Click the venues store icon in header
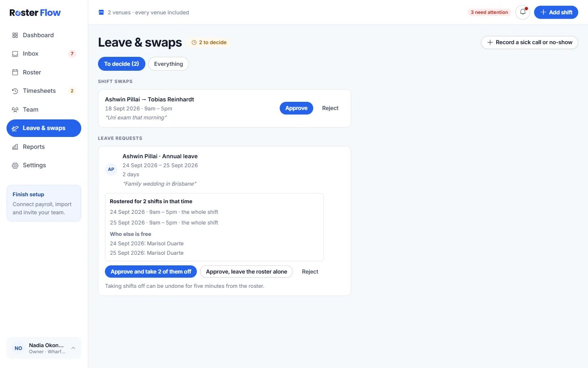The width and height of the screenshot is (588, 368). pyautogui.click(x=101, y=12)
